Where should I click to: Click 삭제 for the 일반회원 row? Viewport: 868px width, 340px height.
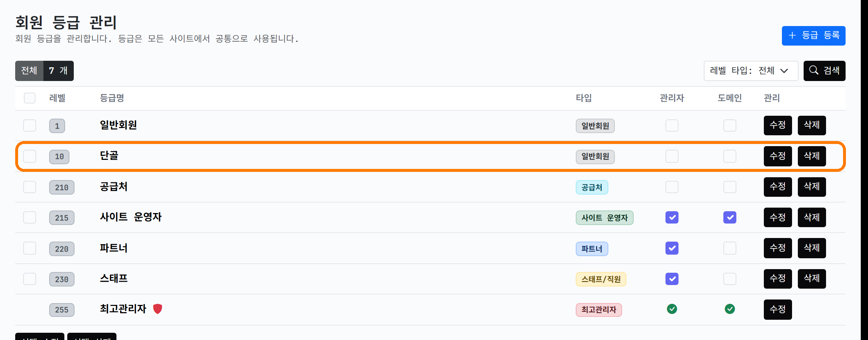pos(812,125)
